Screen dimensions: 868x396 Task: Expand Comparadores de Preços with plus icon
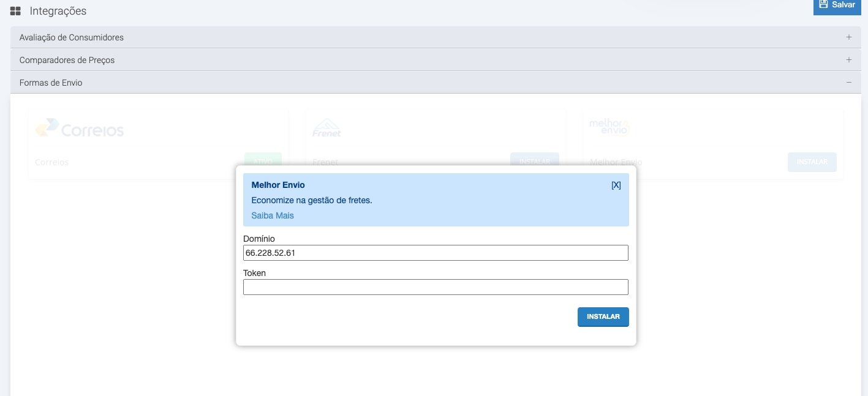[x=848, y=60]
